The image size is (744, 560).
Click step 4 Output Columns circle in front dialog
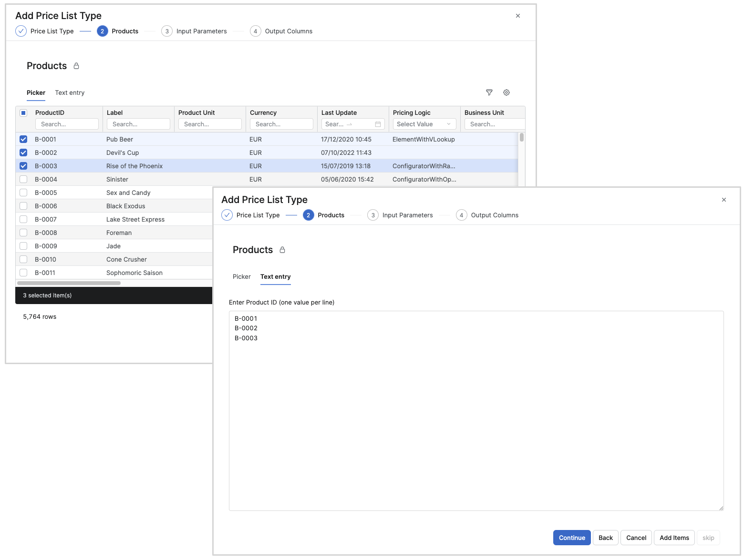click(461, 215)
